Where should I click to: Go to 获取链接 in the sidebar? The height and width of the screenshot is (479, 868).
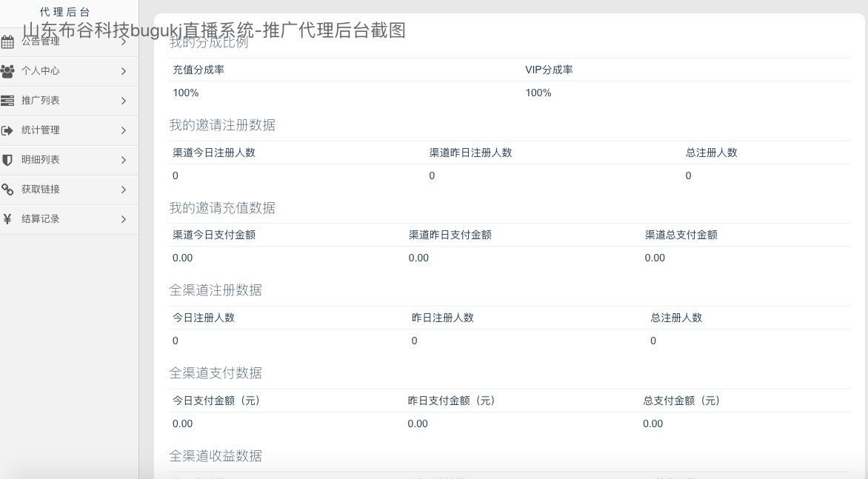[x=41, y=190]
